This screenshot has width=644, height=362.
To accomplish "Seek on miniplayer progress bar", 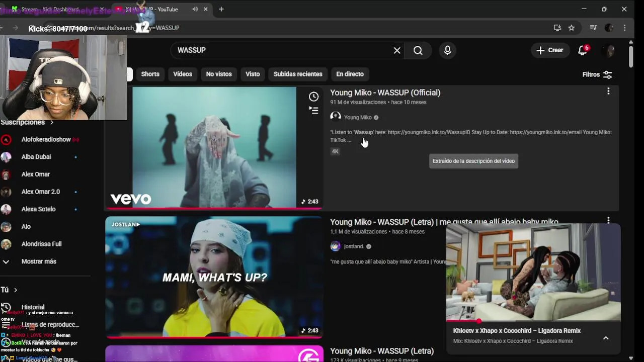I will click(533, 321).
